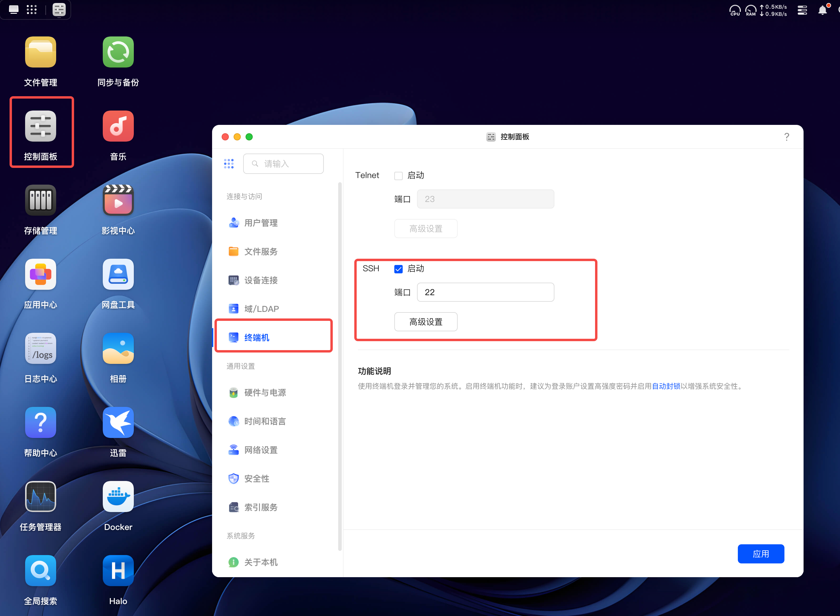The image size is (840, 616).
Task: Launch the 音乐 desktop app
Action: coord(118,126)
